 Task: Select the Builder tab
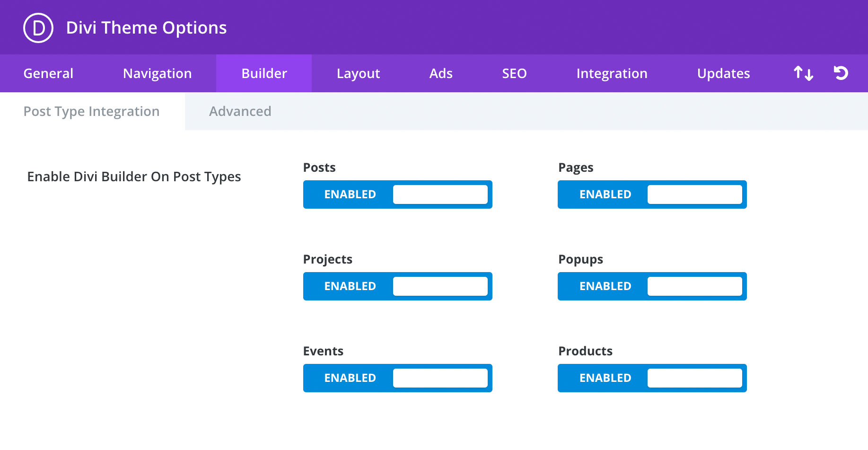tap(264, 73)
